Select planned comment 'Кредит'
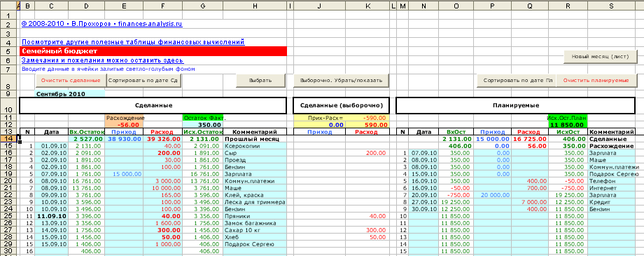The height and width of the screenshot is (256, 644). tap(612, 202)
